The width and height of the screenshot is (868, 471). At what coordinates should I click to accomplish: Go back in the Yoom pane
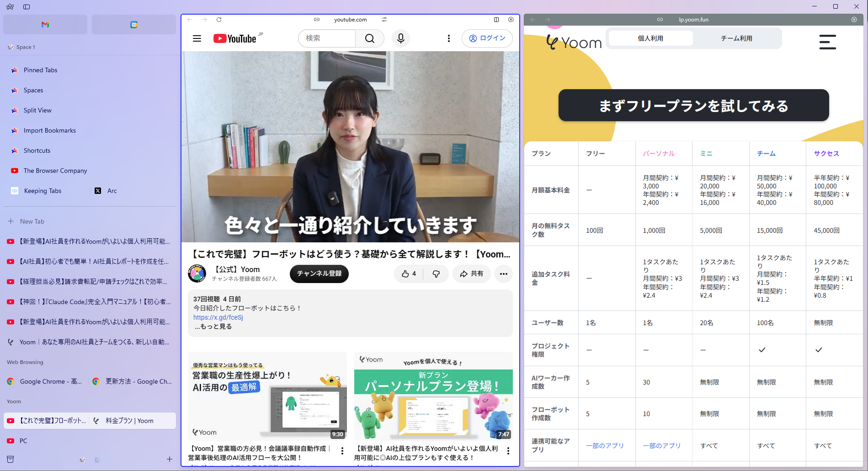[533, 20]
